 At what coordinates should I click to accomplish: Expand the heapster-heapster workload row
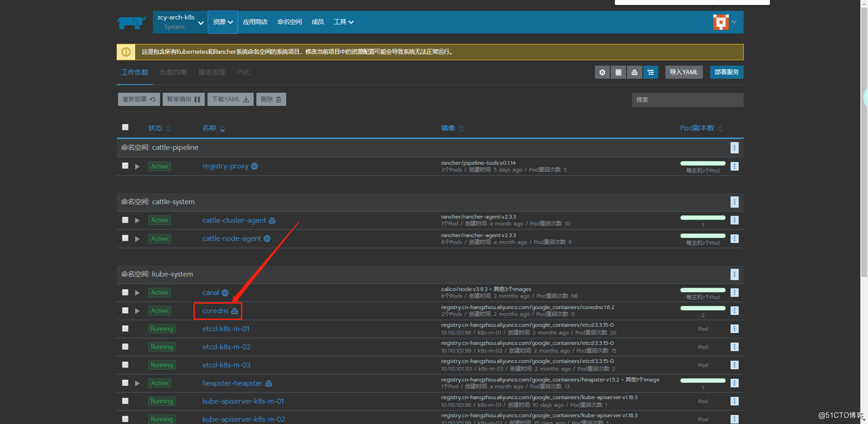point(137,383)
